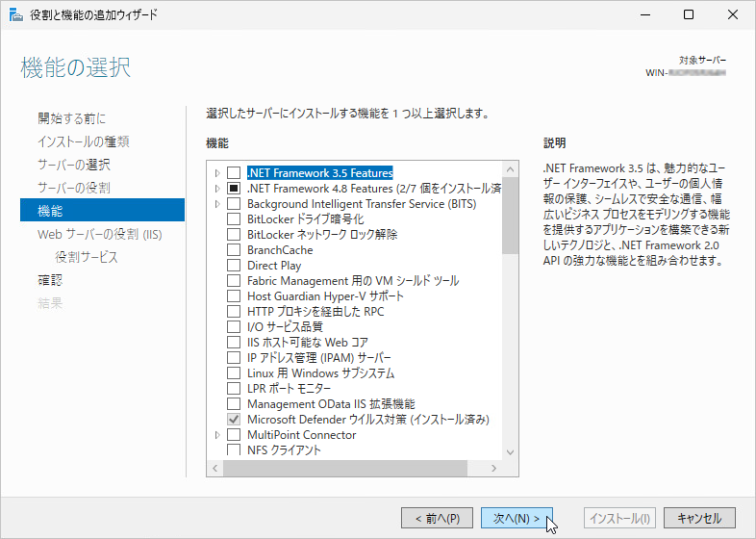Image resolution: width=756 pixels, height=539 pixels.
Task: Click the vertical scrollbar thumb in feature list
Action: [510, 216]
